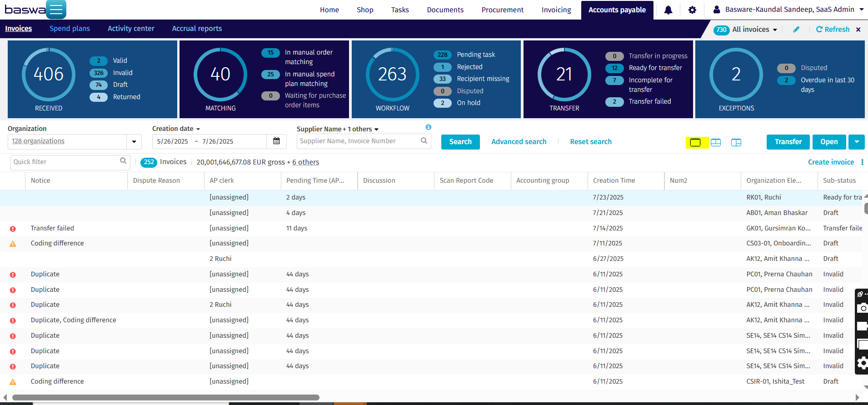This screenshot has width=868, height=405.
Task: Filter by Pending task 228
Action: (x=464, y=55)
